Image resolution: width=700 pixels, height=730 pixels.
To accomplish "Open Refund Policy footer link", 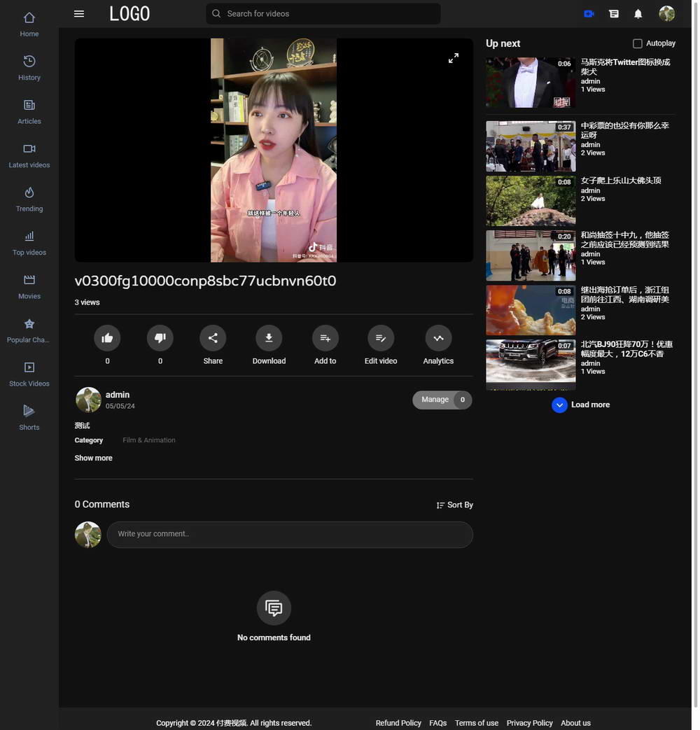I will pyautogui.click(x=398, y=723).
